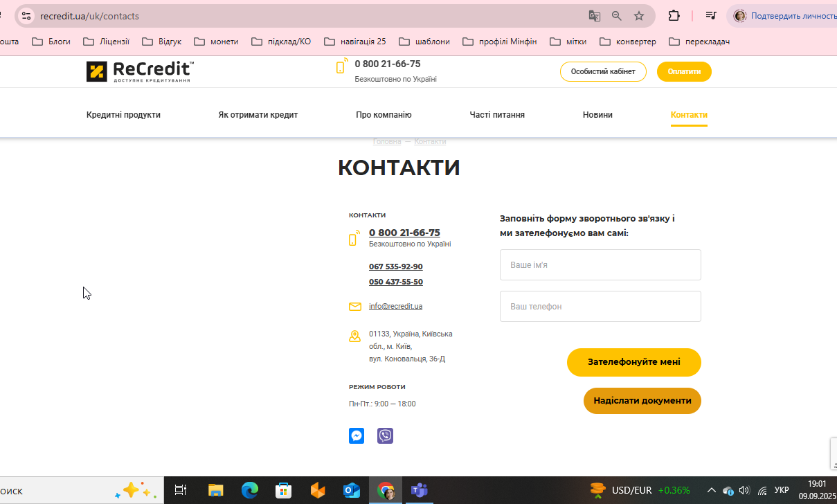Open the Ліцензії bookmarks folder
The width and height of the screenshot is (837, 504).
click(106, 42)
